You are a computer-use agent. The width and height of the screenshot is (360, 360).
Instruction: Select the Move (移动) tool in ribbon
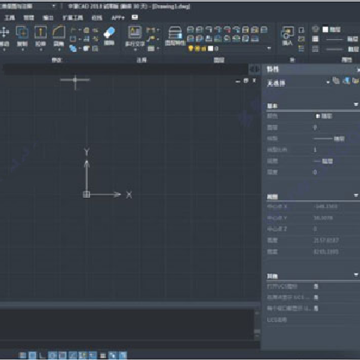[x=4, y=35]
